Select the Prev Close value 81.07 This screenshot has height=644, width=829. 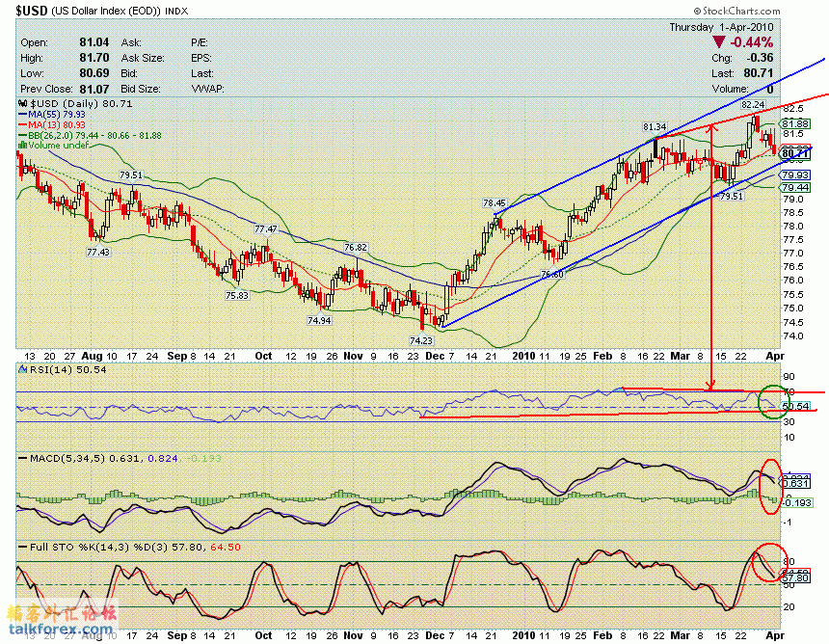click(94, 89)
